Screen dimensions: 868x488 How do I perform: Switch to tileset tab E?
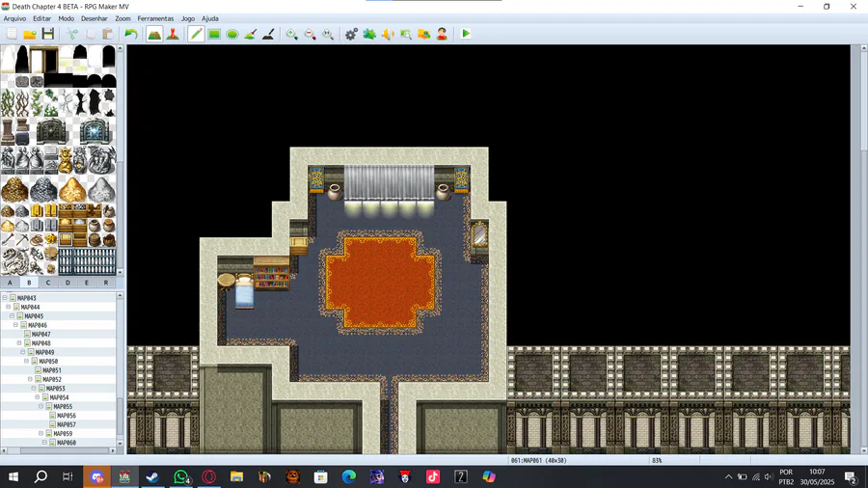point(87,283)
